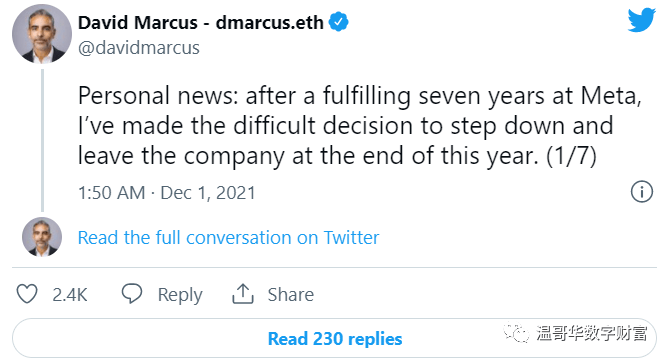Viewport: 669px width, 362px height.
Task: Open the tweet info circle icon
Action: point(642,192)
